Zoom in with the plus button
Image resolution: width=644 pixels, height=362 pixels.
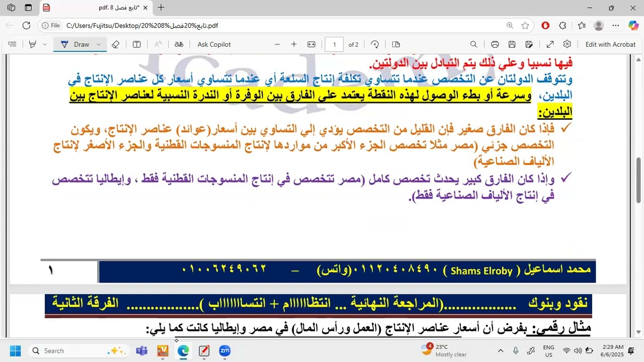tap(294, 44)
